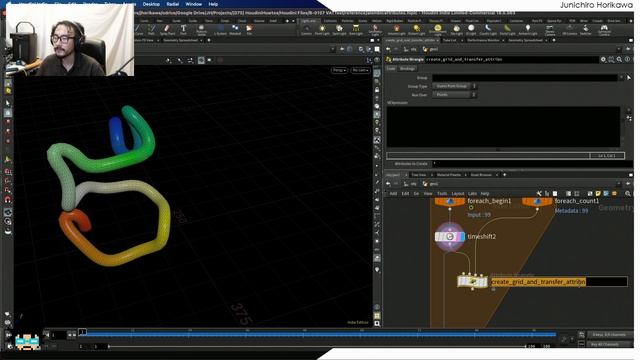640x360 pixels.
Task: Add a Distant Light from the shelf
Action: 416,30
